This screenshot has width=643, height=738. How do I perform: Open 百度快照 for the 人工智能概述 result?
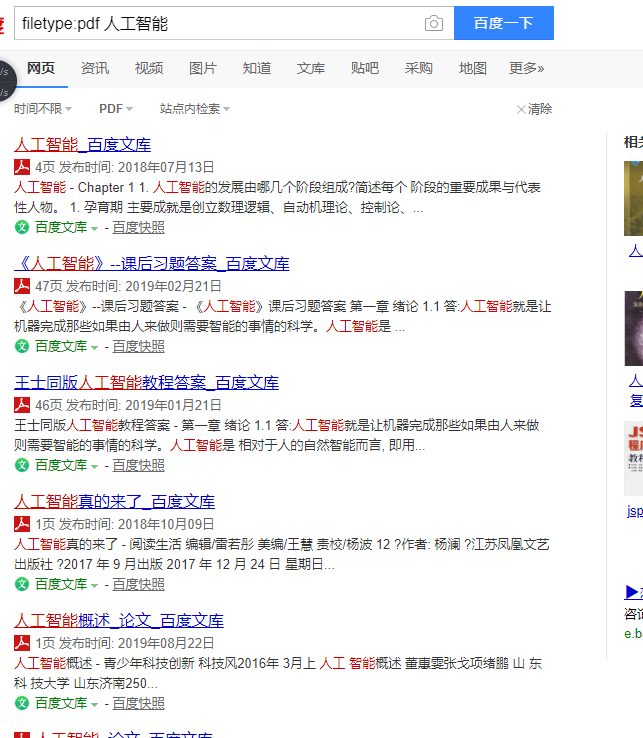[x=138, y=704]
